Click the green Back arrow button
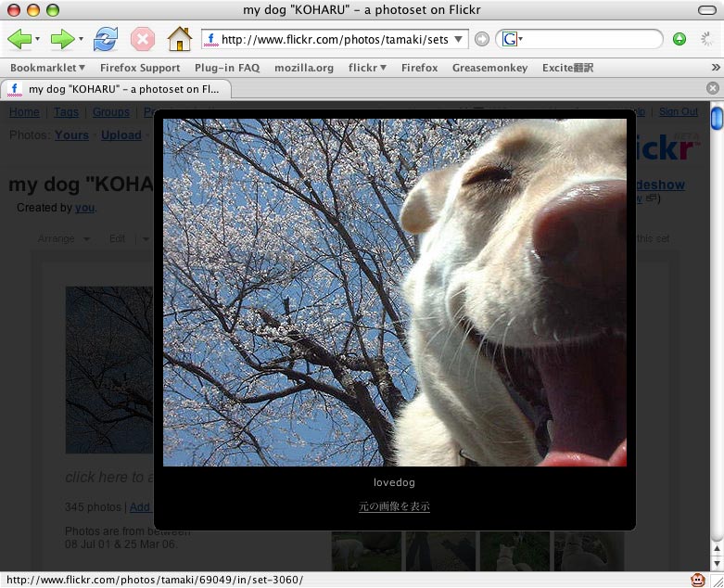724x588 pixels. click(x=19, y=39)
